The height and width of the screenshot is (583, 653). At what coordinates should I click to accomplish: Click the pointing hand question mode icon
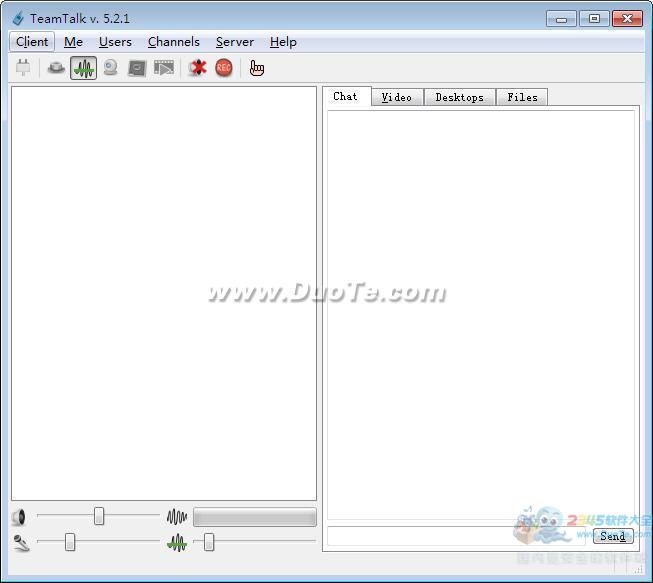(x=257, y=68)
